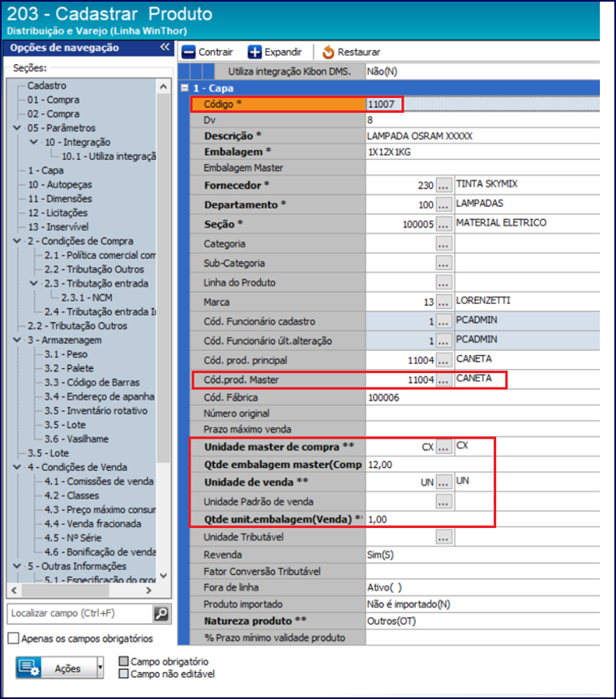Select 3.3 - Código de Barras item

92,383
